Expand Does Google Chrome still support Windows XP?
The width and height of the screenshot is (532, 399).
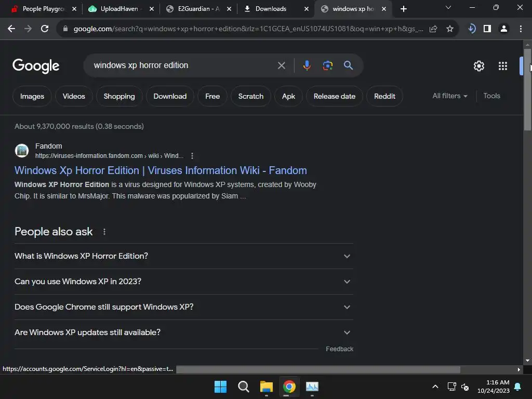pyautogui.click(x=183, y=307)
